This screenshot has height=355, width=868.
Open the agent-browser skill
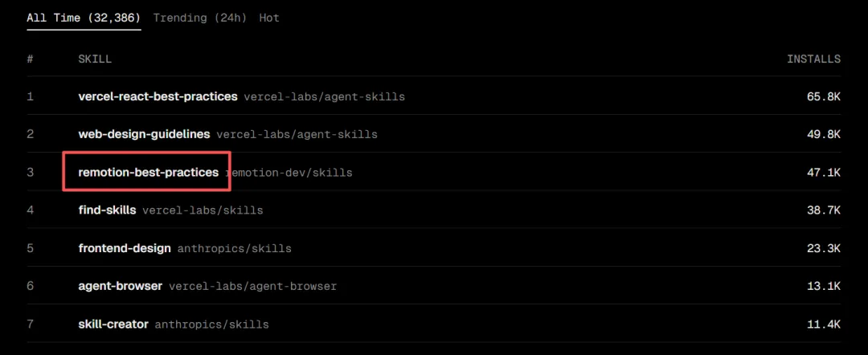121,286
